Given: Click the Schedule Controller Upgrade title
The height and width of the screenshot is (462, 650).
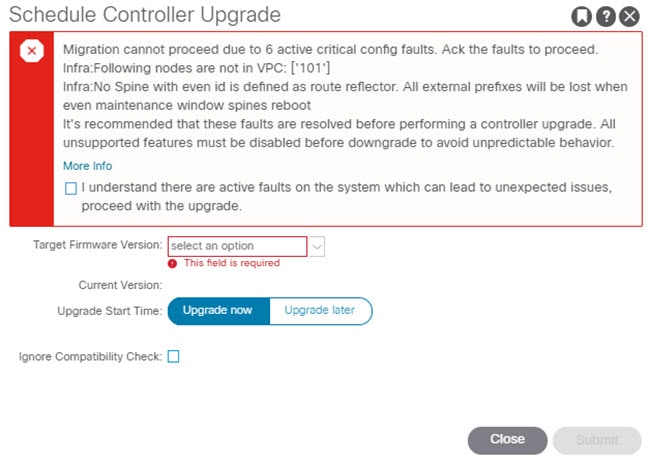Looking at the screenshot, I should (145, 15).
